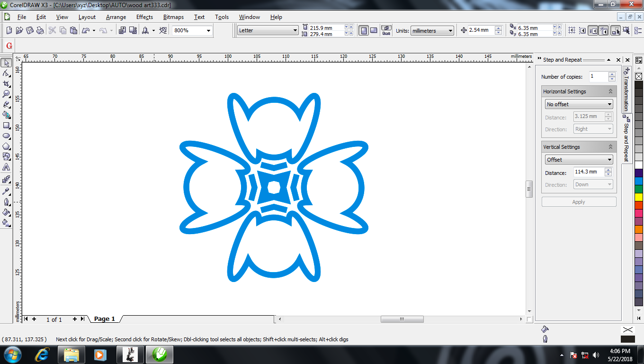This screenshot has height=364, width=644.
Task: Select the Smart Fill tool
Action: tap(6, 115)
